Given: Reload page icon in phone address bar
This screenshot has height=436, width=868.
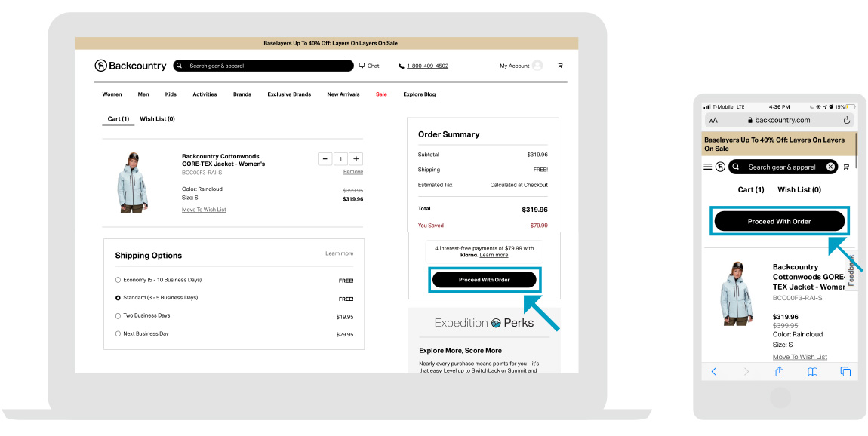Looking at the screenshot, I should point(846,120).
